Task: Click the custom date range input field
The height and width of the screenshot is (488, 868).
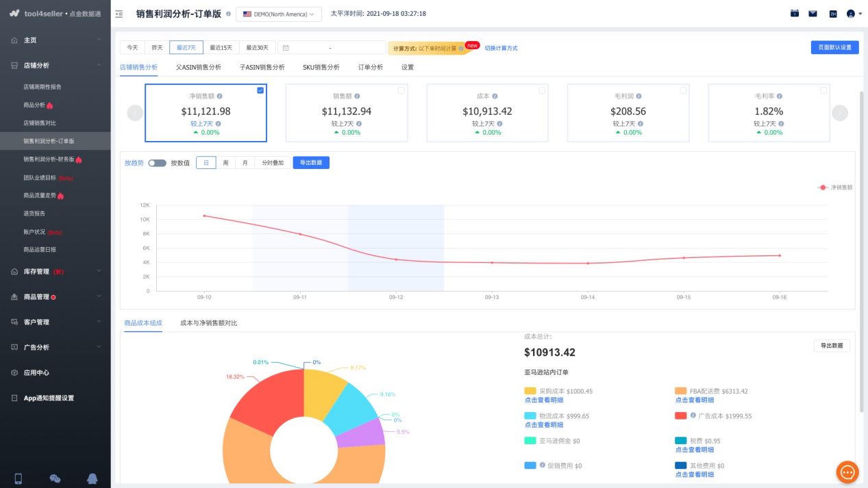Action: (x=332, y=48)
